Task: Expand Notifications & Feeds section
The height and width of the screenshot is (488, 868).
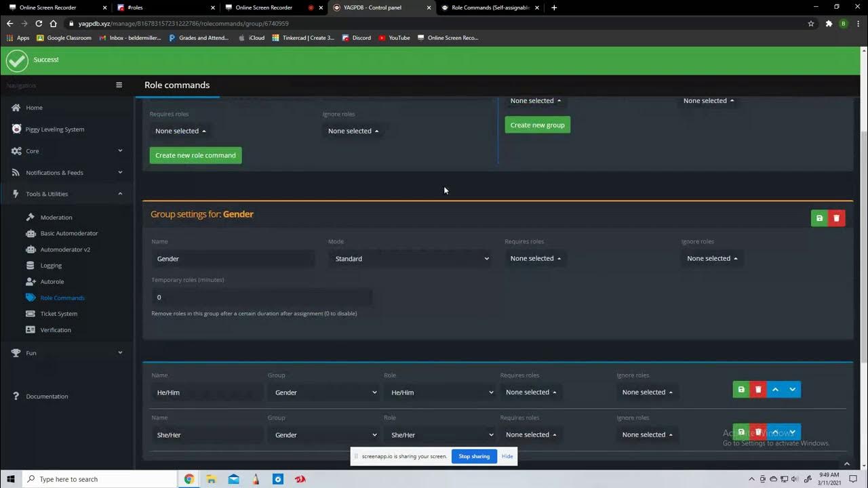Action: click(66, 173)
